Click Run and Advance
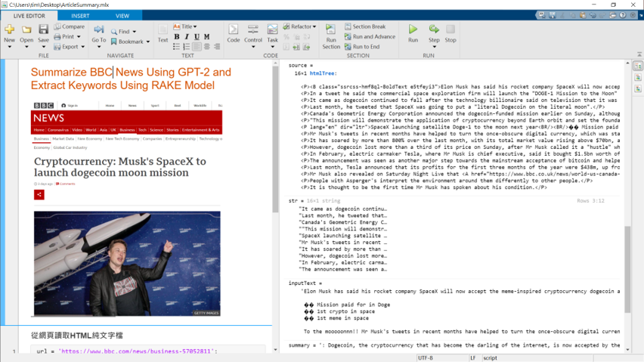644x362 pixels. coord(370,36)
